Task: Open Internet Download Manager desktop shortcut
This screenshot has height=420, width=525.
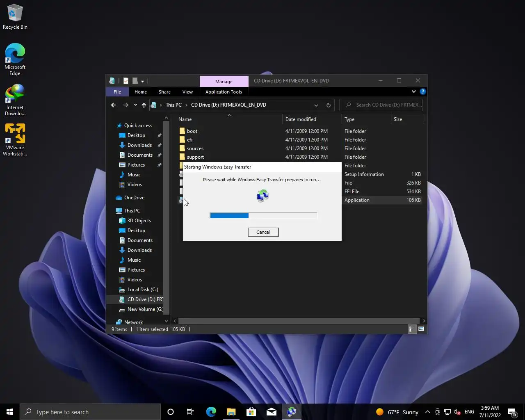Action: click(x=15, y=100)
